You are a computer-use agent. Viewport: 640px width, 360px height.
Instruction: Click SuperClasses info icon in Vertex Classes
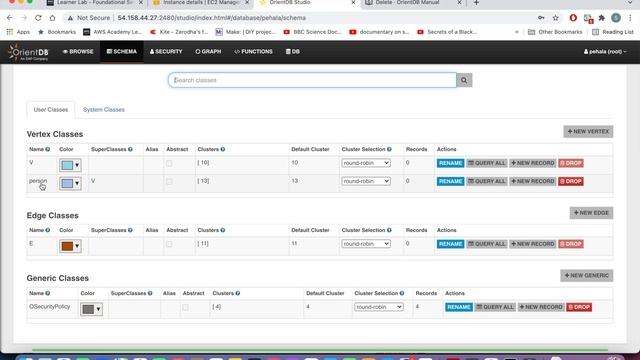tap(130, 149)
